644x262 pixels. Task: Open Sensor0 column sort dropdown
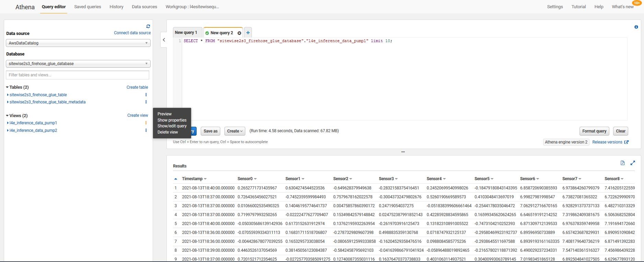[255, 179]
